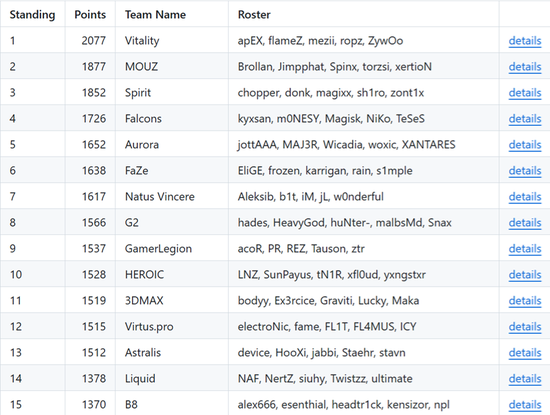Open details link for GamerLegion

pyautogui.click(x=525, y=248)
